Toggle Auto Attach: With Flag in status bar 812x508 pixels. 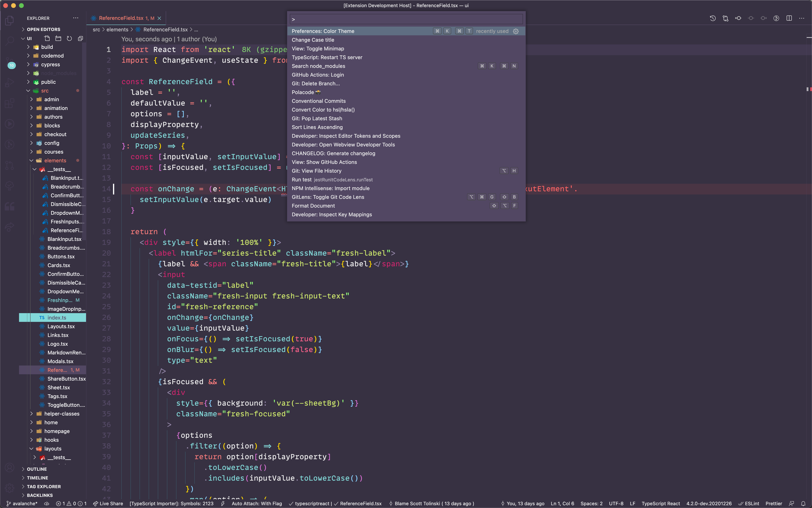(256, 504)
